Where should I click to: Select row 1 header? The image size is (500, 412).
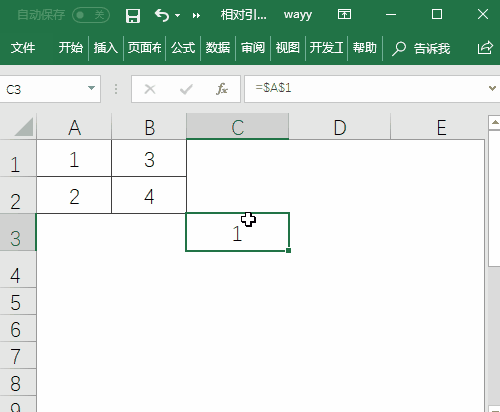[x=18, y=158]
